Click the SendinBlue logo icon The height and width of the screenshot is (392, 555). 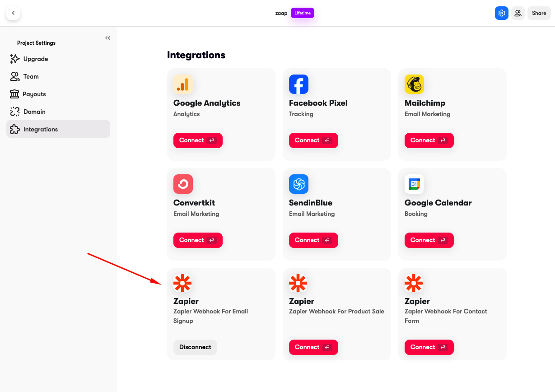[x=298, y=184]
